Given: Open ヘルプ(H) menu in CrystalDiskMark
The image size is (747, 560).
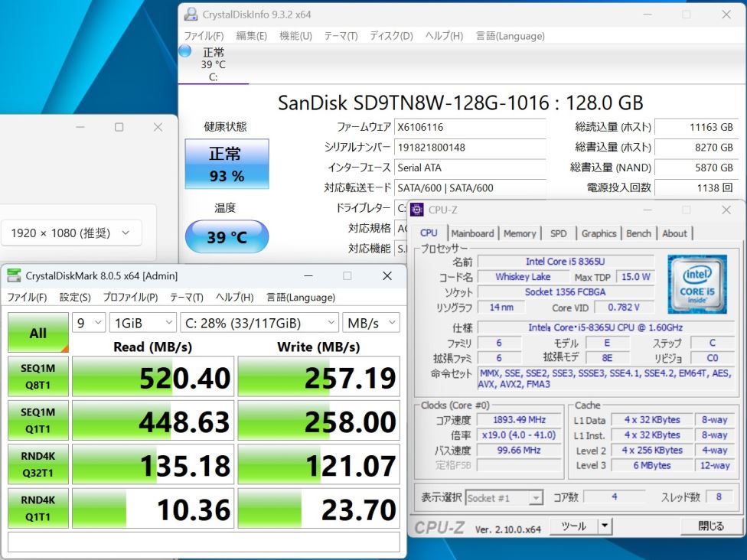Looking at the screenshot, I should click(x=234, y=298).
